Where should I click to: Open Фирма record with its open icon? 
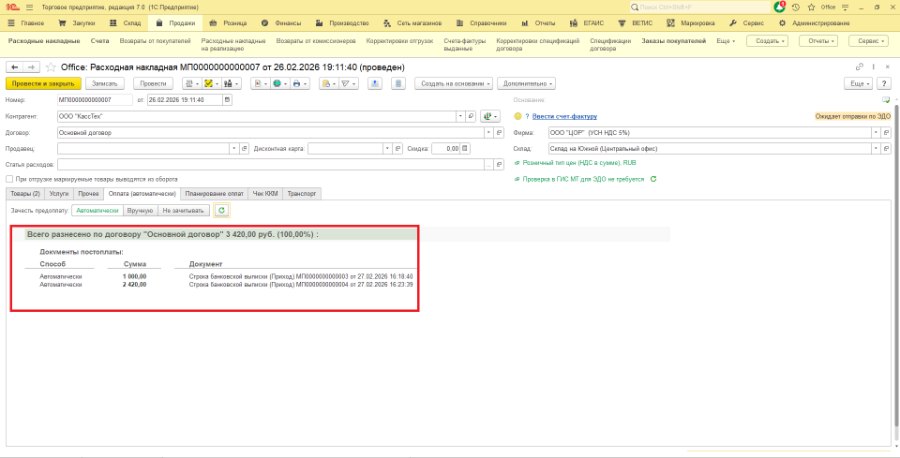pos(886,133)
